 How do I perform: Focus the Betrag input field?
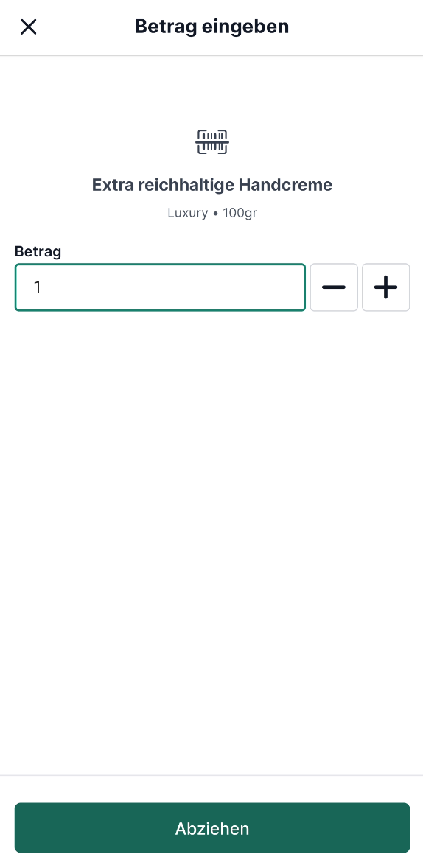point(160,287)
